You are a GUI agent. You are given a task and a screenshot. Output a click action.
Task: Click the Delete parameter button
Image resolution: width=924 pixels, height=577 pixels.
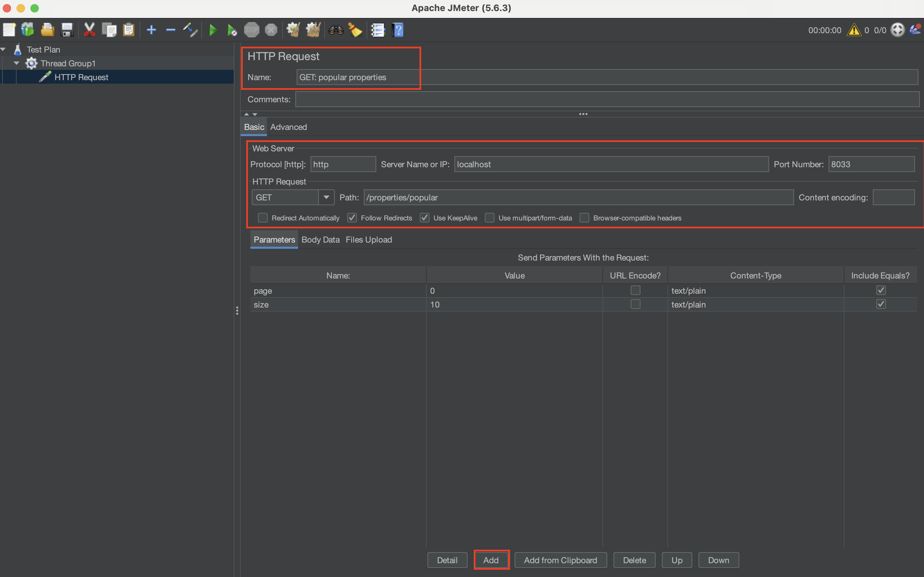pyautogui.click(x=634, y=560)
